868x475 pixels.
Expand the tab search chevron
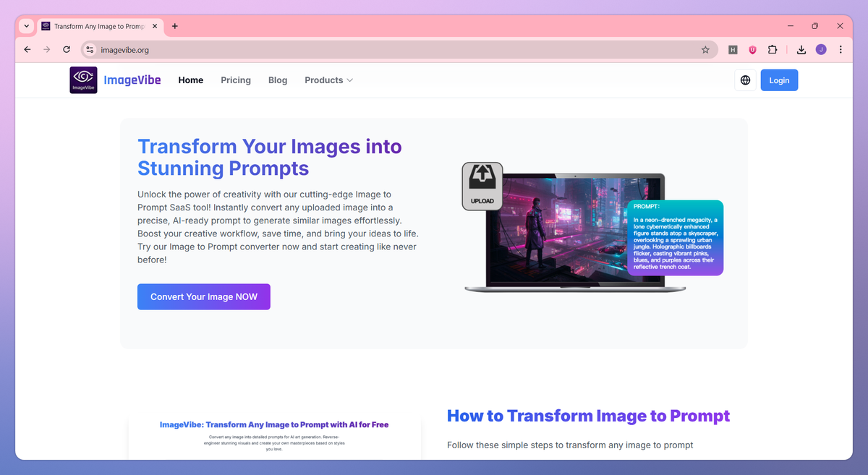[26, 26]
